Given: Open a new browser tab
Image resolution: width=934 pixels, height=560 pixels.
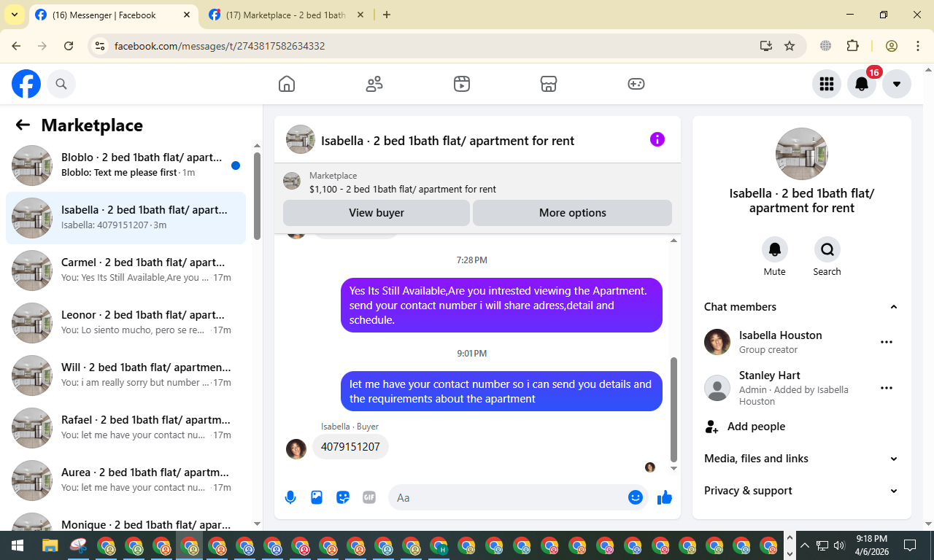Looking at the screenshot, I should click(387, 15).
